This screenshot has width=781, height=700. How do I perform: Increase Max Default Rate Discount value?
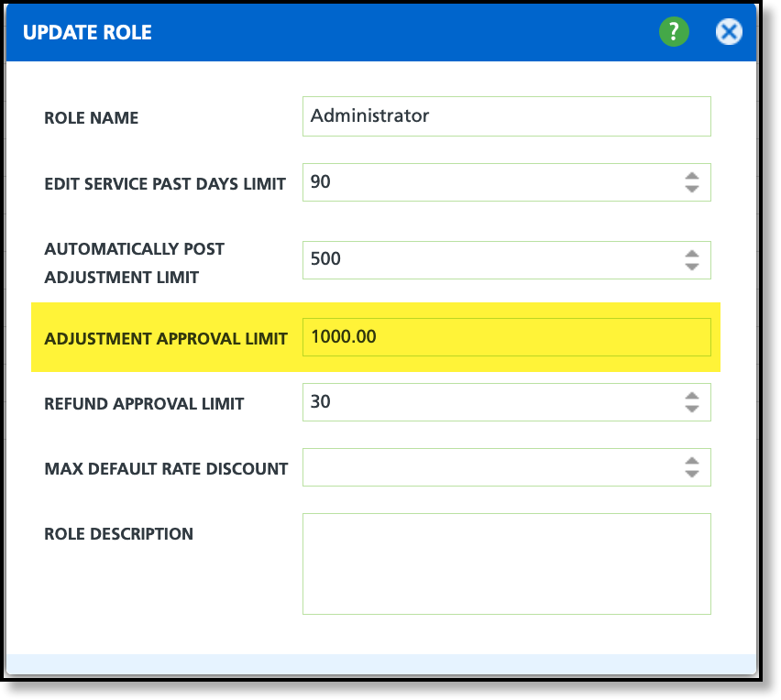click(692, 461)
